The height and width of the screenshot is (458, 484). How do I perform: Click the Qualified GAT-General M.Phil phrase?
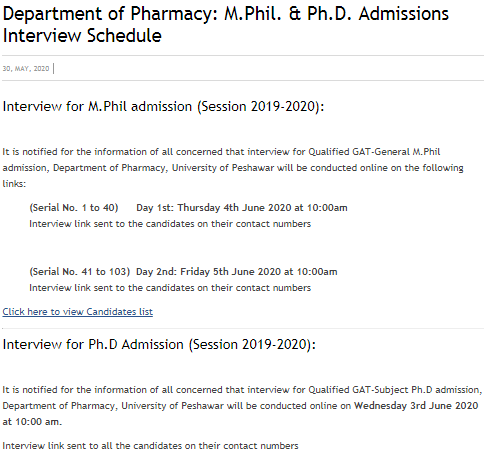[x=374, y=152]
